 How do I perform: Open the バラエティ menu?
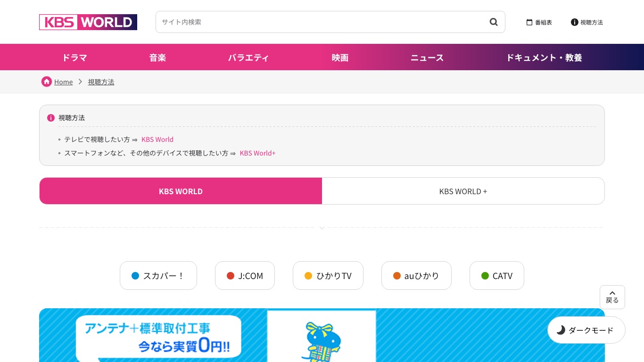248,58
